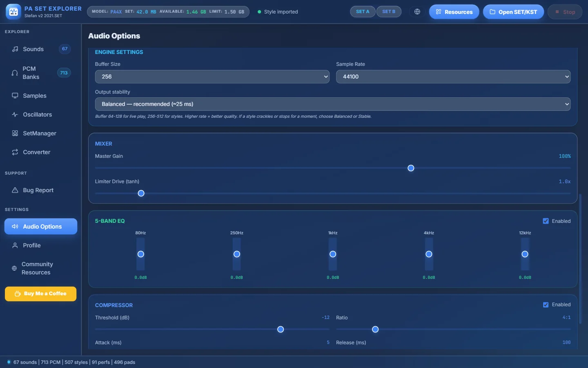Uncheck the Compressor Enabled checkbox
This screenshot has height=368, width=588.
(546, 305)
